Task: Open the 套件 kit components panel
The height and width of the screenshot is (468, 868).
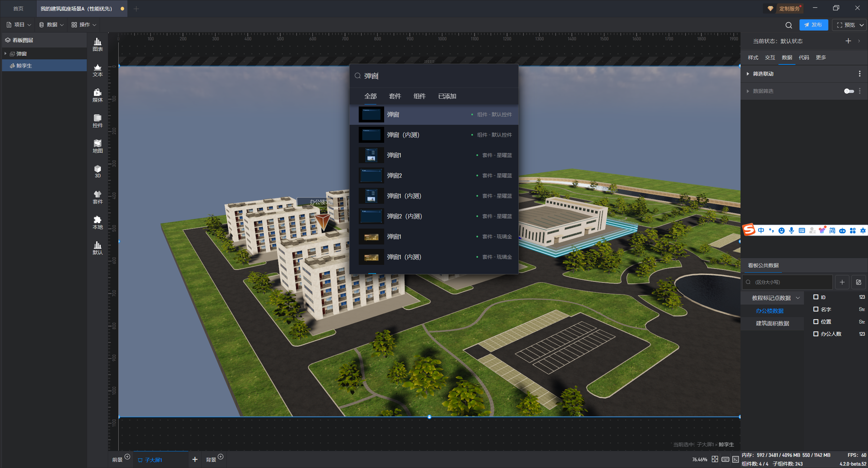Action: click(98, 197)
